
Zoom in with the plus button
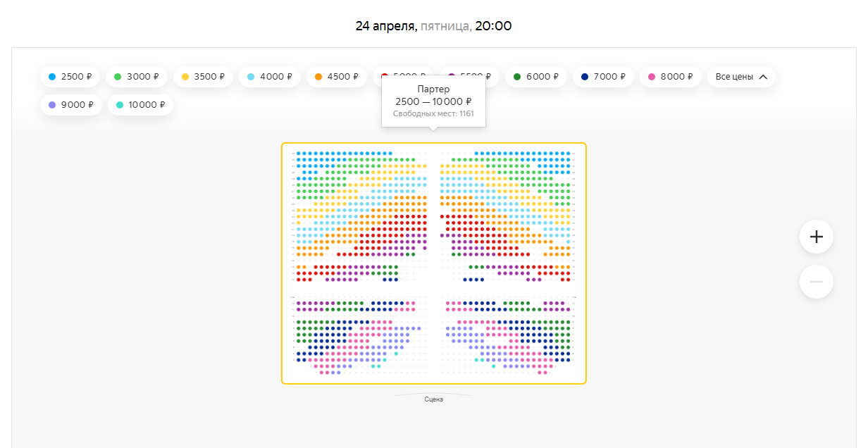[x=816, y=237]
